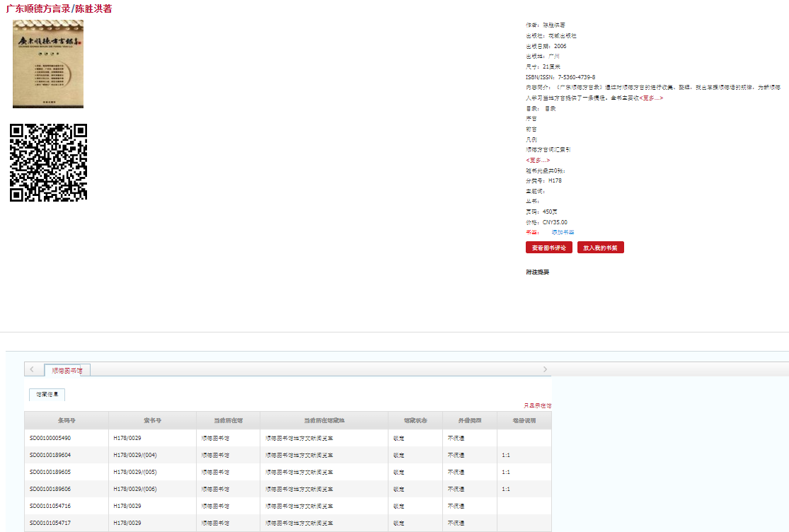
Task: Click the left arrow of library tab strip
Action: tap(33, 369)
